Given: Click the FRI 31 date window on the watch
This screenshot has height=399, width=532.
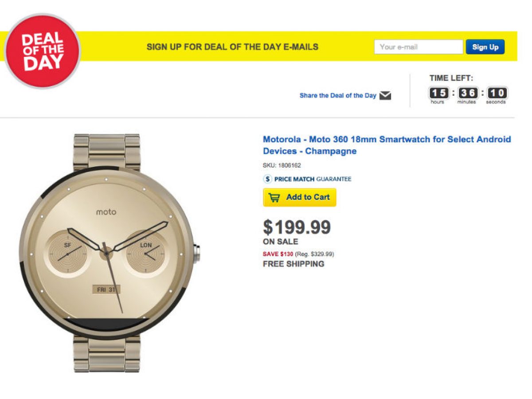Looking at the screenshot, I should click(106, 289).
